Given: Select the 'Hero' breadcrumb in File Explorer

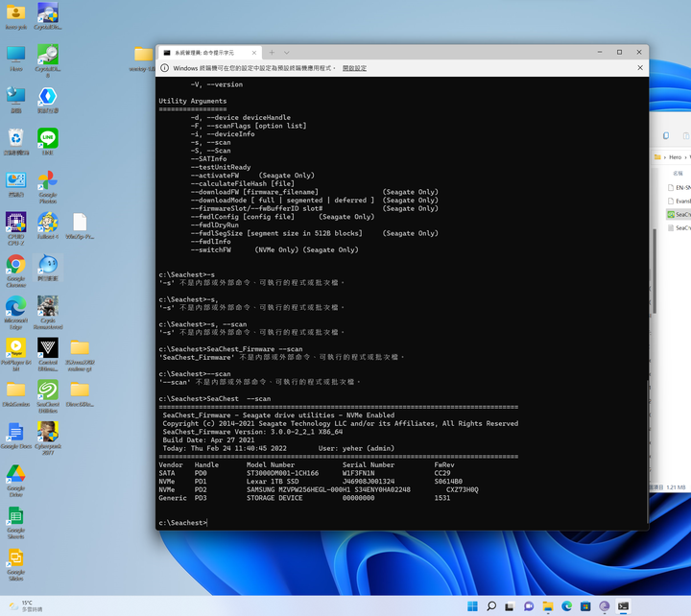Looking at the screenshot, I should (x=675, y=157).
